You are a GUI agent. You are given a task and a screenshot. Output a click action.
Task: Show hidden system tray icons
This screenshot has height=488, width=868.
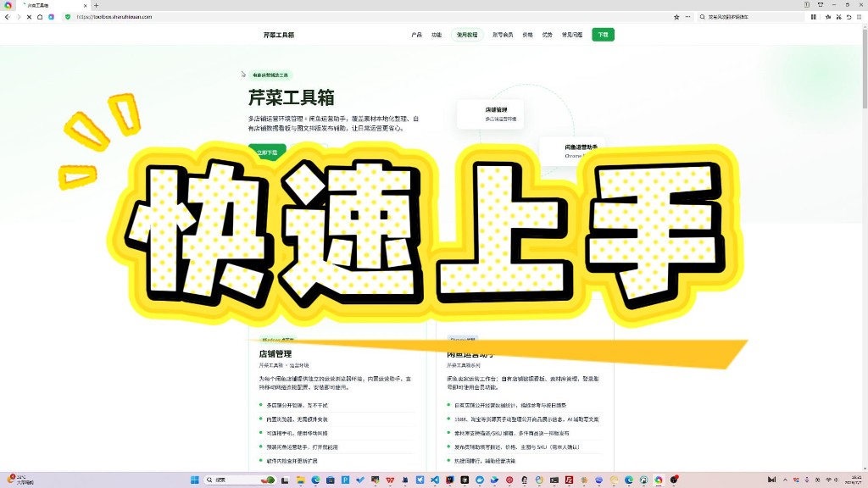[x=785, y=480]
